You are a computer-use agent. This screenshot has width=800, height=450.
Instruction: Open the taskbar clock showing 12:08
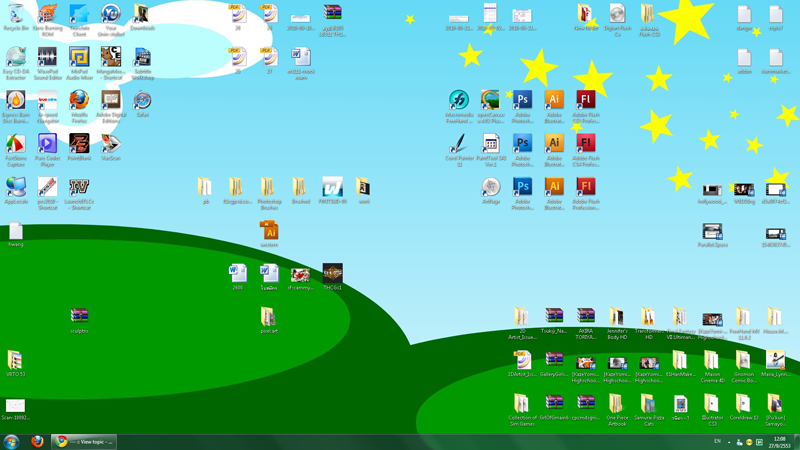click(779, 442)
